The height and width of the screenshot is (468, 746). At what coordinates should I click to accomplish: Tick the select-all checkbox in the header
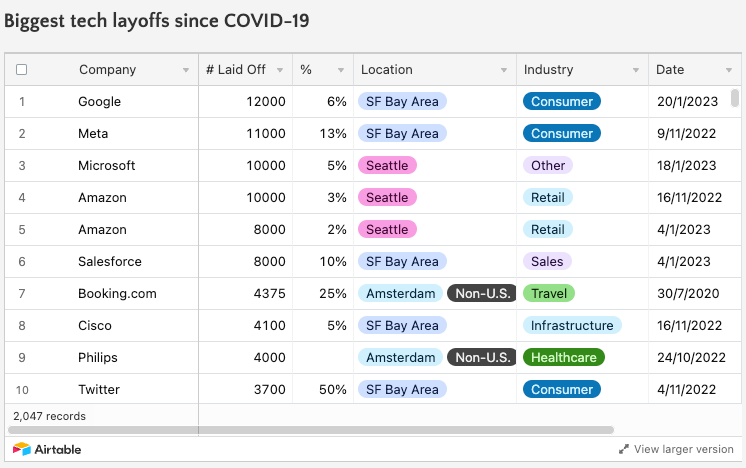pos(21,69)
